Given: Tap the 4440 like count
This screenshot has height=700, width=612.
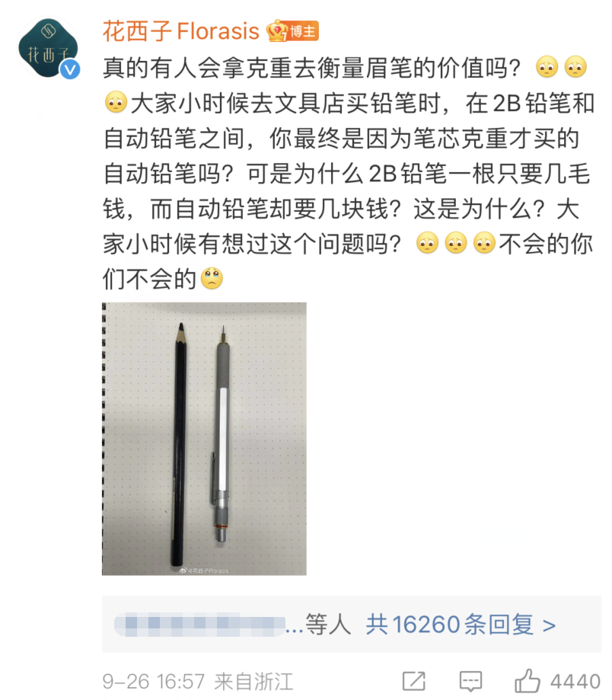Looking at the screenshot, I should coord(575,681).
